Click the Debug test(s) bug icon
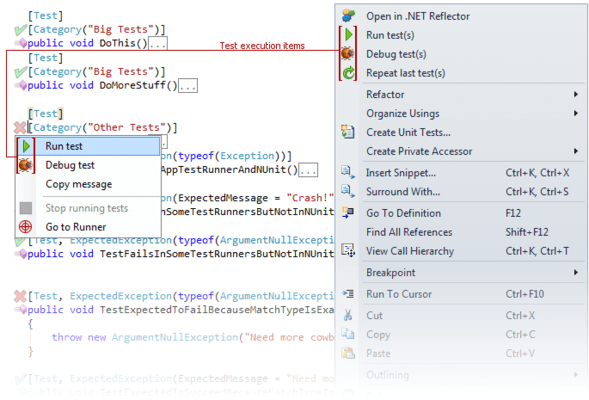This screenshot has width=589, height=400. pyautogui.click(x=347, y=54)
